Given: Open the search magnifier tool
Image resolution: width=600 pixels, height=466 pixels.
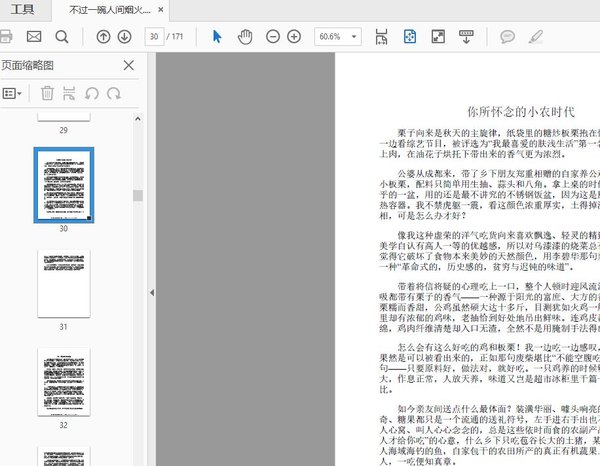Looking at the screenshot, I should (62, 37).
